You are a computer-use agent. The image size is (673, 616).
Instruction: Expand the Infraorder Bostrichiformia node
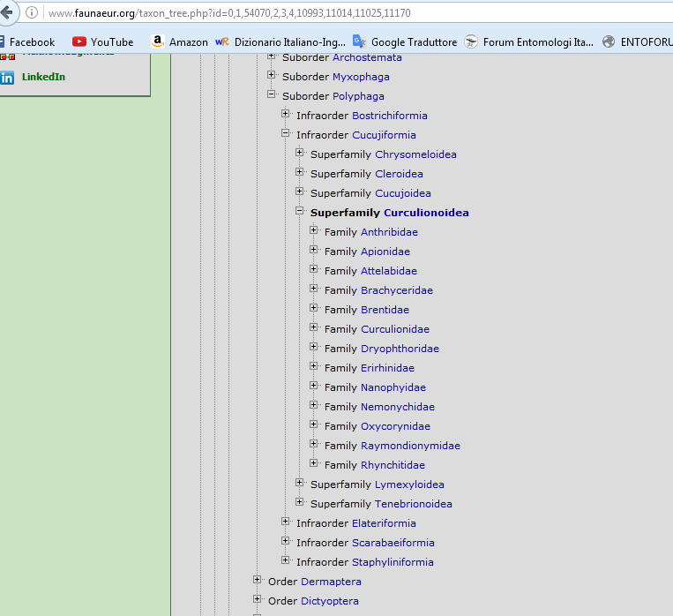[286, 115]
